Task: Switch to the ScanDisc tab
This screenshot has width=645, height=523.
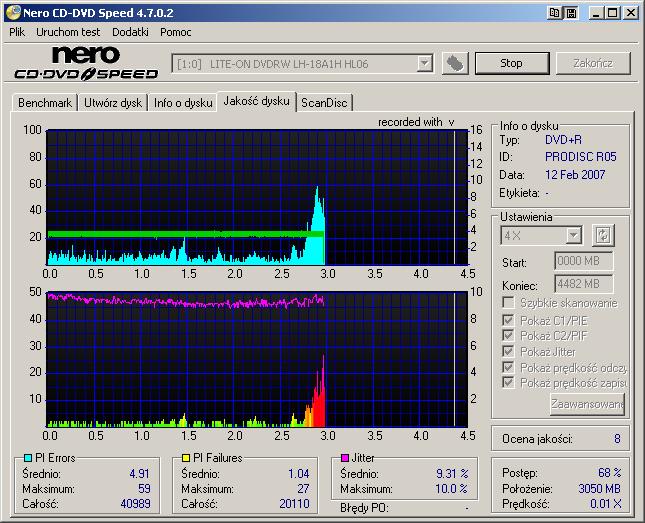Action: 324,103
